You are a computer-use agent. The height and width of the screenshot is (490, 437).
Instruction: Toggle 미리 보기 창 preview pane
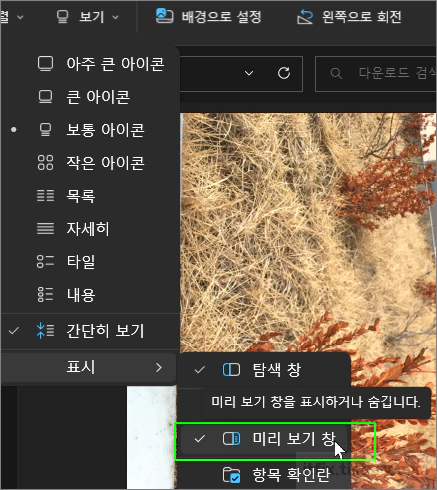click(264, 439)
